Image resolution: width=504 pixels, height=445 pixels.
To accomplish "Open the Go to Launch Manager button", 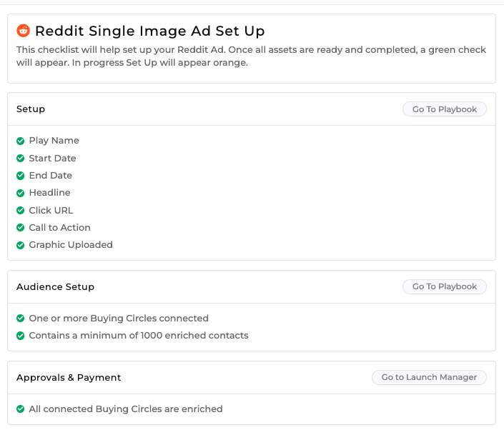I will (x=429, y=377).
